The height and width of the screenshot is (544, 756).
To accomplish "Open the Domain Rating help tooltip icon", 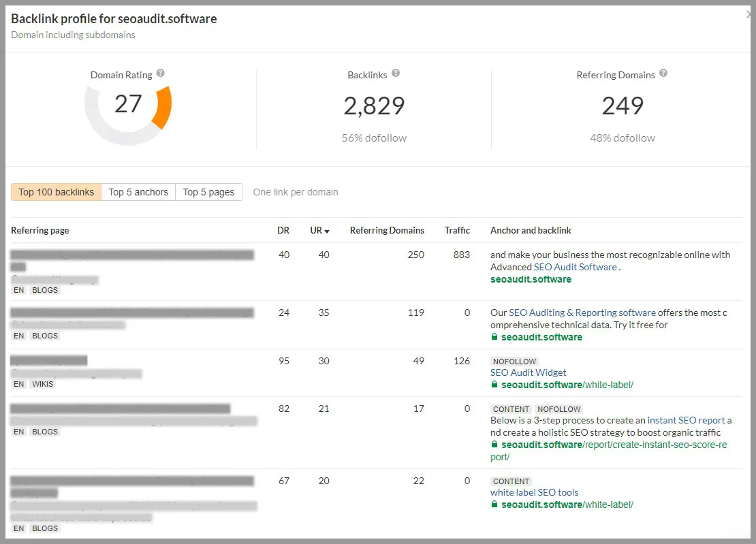I will tap(161, 74).
